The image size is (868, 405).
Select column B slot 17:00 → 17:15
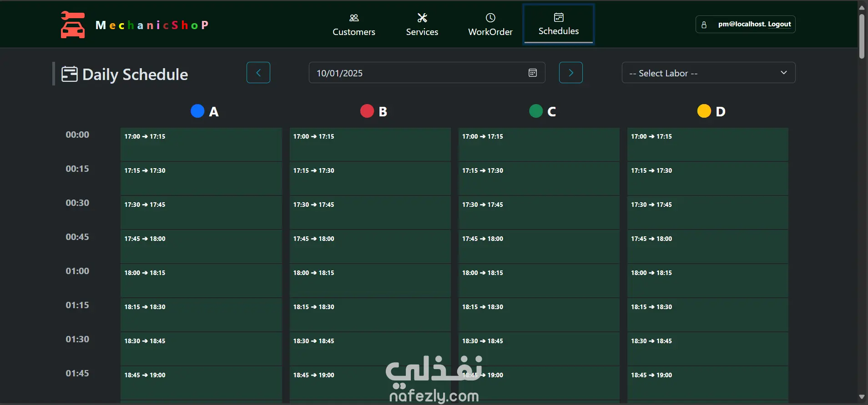pyautogui.click(x=370, y=144)
